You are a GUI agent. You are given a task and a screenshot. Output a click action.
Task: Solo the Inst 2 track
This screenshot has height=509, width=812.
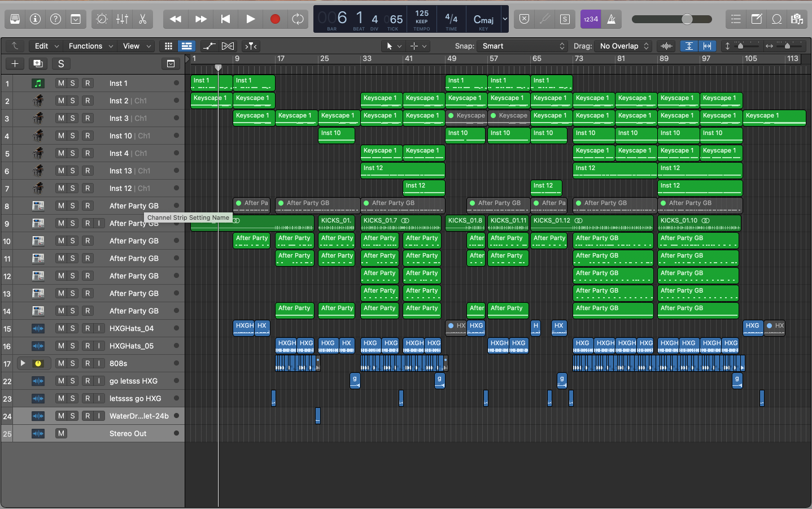[x=71, y=101]
